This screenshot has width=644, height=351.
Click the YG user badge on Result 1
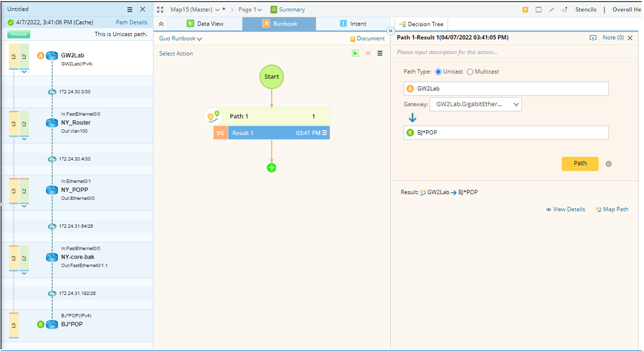tap(220, 133)
